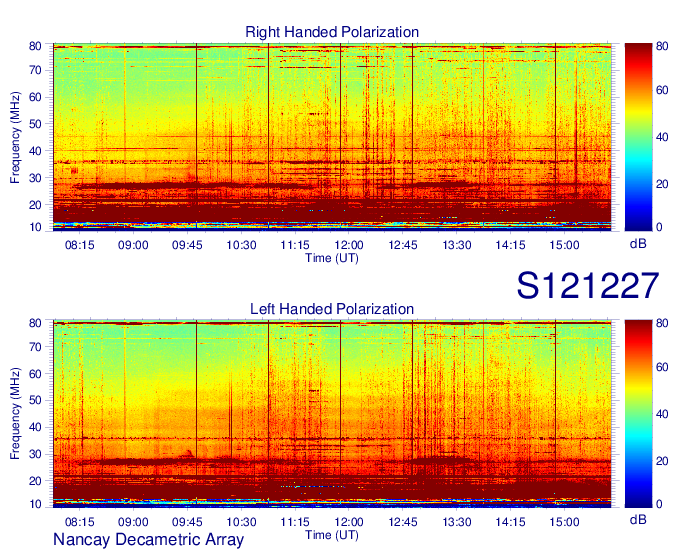Click the "Frequency (MHz)" axis label of the Left Handed plot
This screenshot has height=552, width=680.
15,414
